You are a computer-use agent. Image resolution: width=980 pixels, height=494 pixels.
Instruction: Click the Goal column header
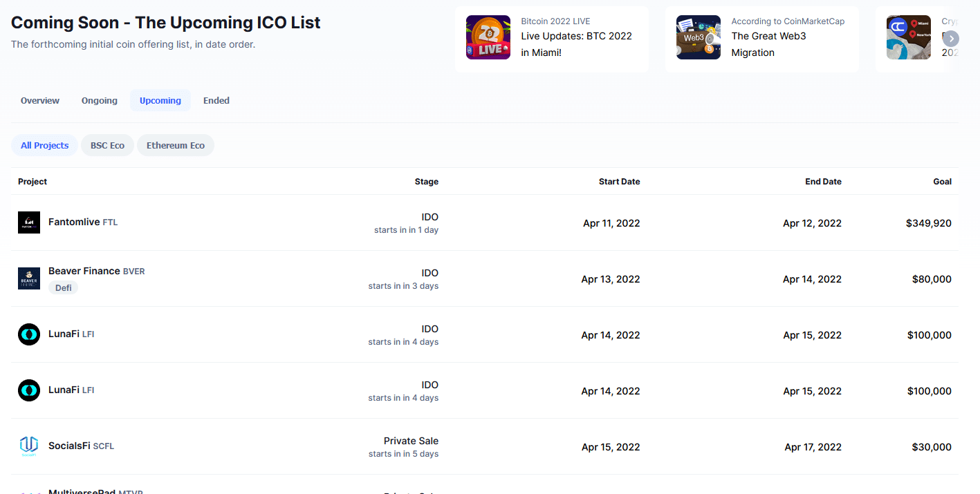[943, 182]
